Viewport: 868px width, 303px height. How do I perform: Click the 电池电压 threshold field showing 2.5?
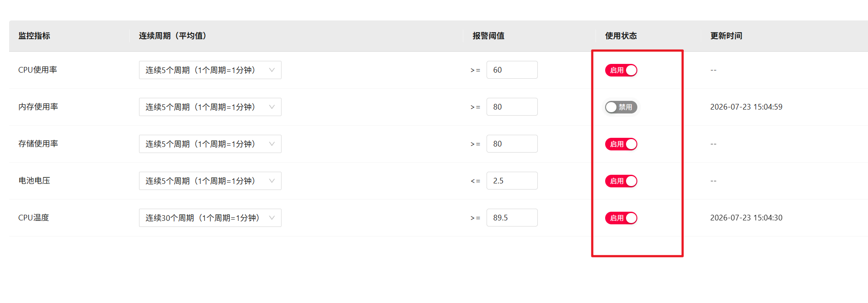point(512,181)
